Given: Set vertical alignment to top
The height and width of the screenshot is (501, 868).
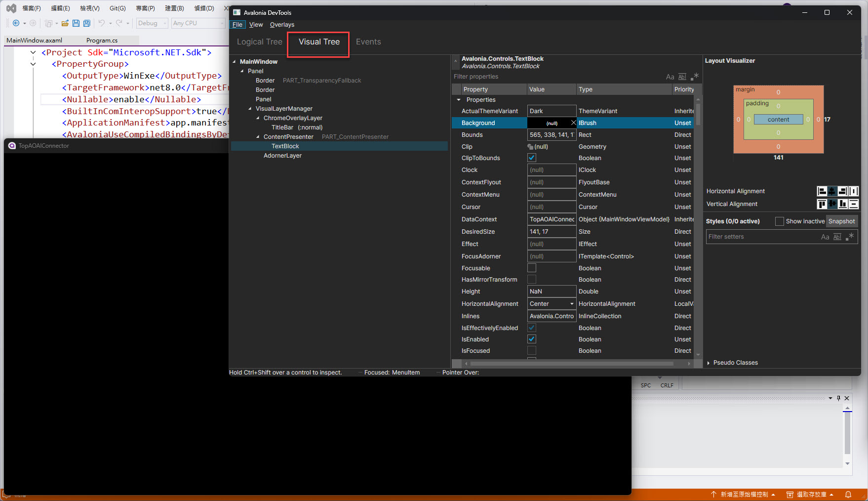Looking at the screenshot, I should point(822,204).
